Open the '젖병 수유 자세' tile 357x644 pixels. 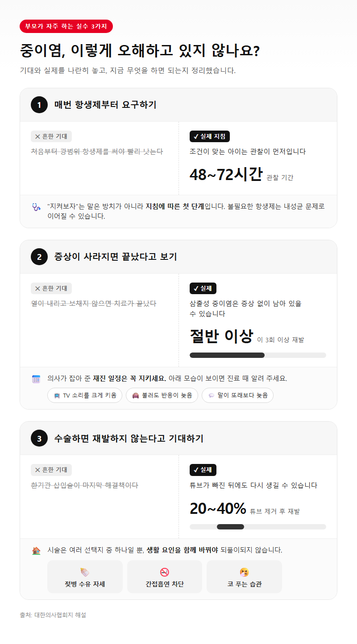[85, 577]
